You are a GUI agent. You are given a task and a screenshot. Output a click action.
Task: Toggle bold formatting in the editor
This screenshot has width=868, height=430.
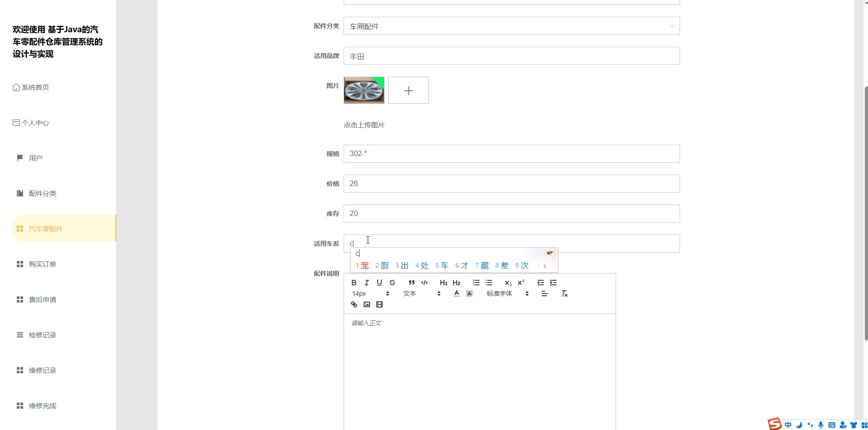click(x=354, y=283)
